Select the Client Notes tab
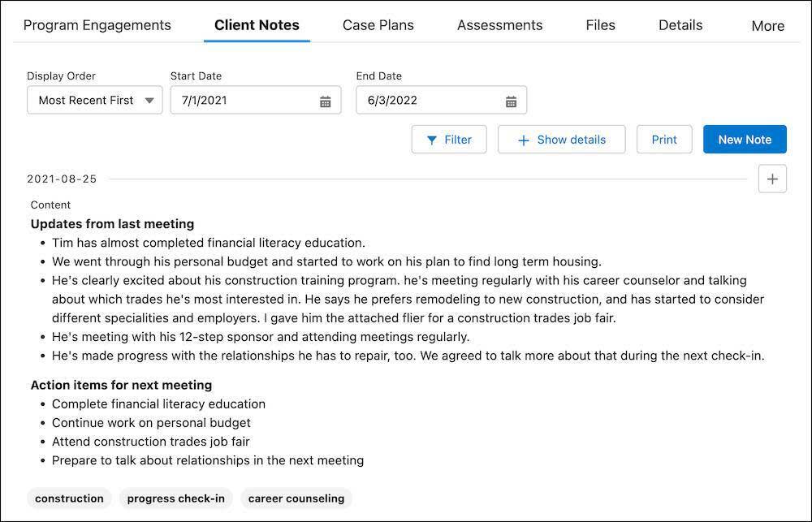Screen dimensions: 812x522 tap(257, 25)
